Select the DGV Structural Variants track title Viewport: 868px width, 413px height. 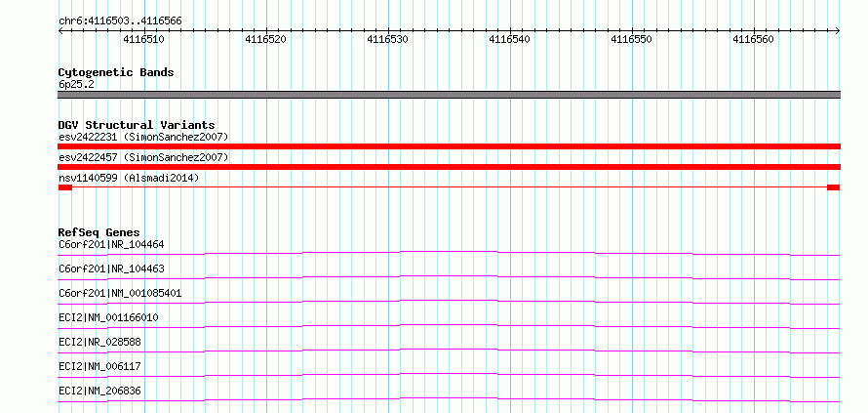point(137,125)
